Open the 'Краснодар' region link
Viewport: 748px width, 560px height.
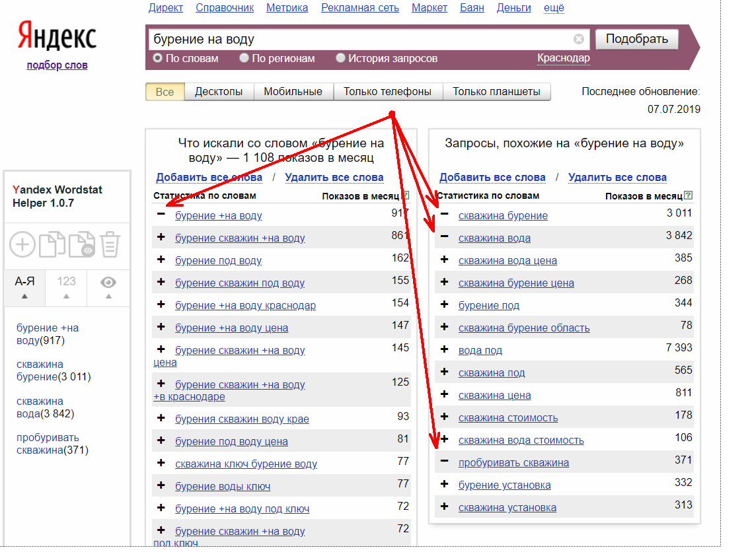[564, 58]
